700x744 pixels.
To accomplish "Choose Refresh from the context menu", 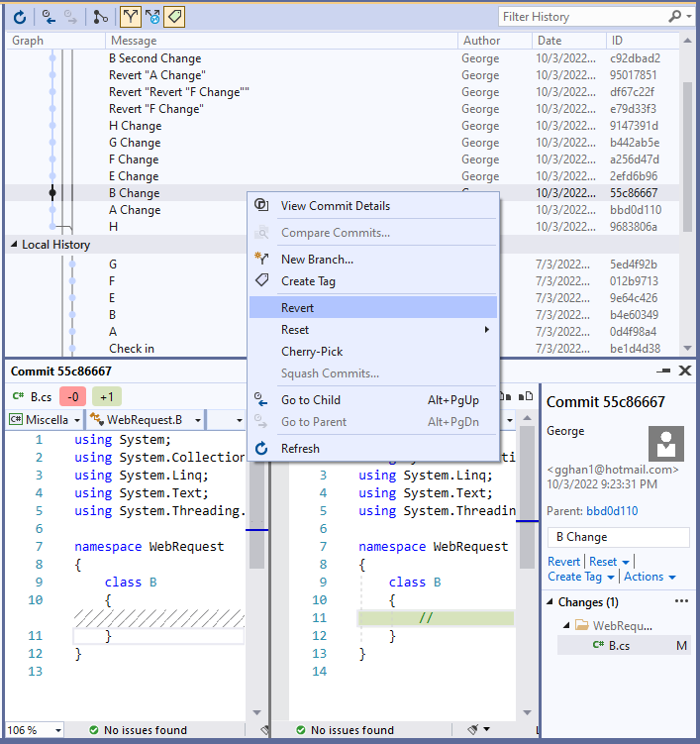I will click(x=372, y=449).
